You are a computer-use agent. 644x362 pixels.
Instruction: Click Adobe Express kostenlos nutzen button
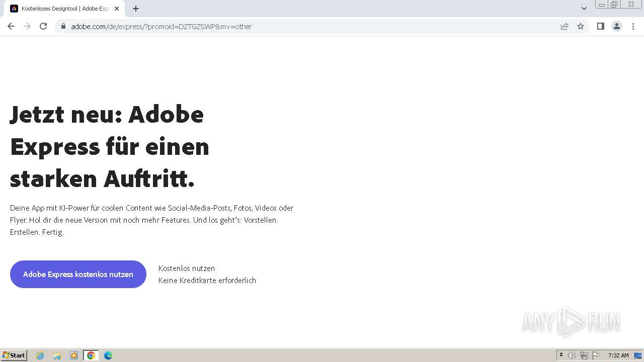coord(78,274)
